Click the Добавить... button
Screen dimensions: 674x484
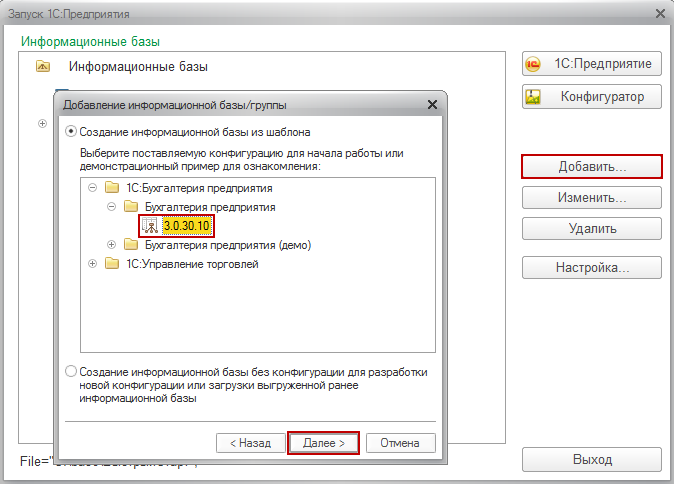click(591, 166)
